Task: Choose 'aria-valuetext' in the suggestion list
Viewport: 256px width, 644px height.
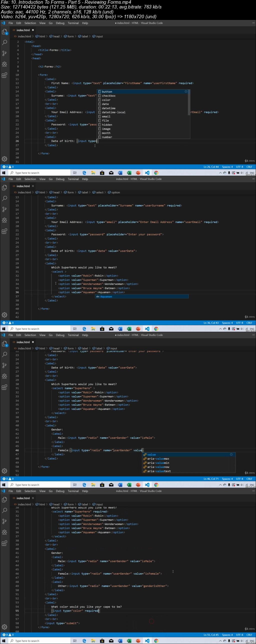Action: tap(189, 471)
